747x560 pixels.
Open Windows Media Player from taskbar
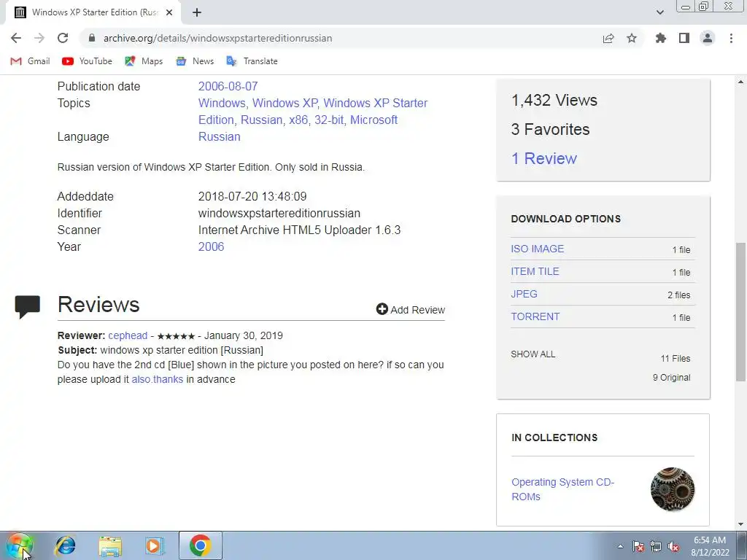(154, 545)
